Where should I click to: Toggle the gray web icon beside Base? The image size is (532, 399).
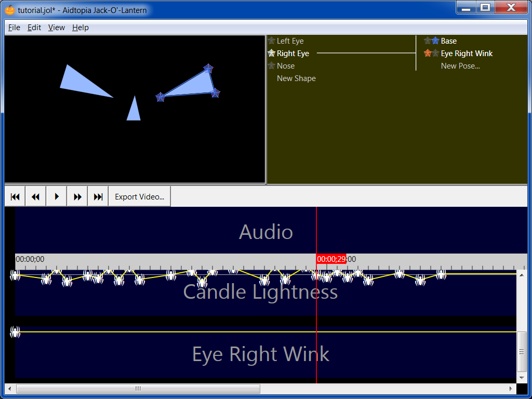point(428,41)
